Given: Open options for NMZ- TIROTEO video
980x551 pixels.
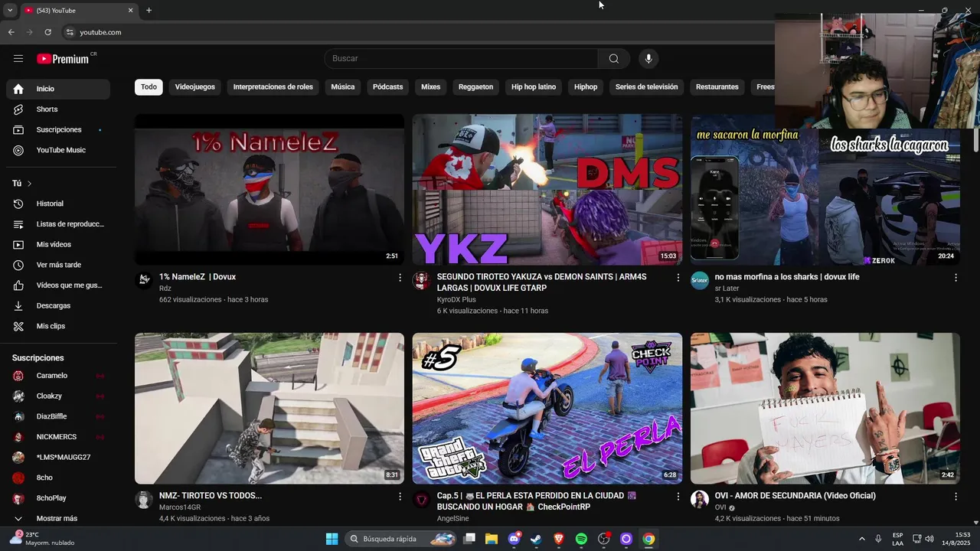Looking at the screenshot, I should (x=400, y=497).
